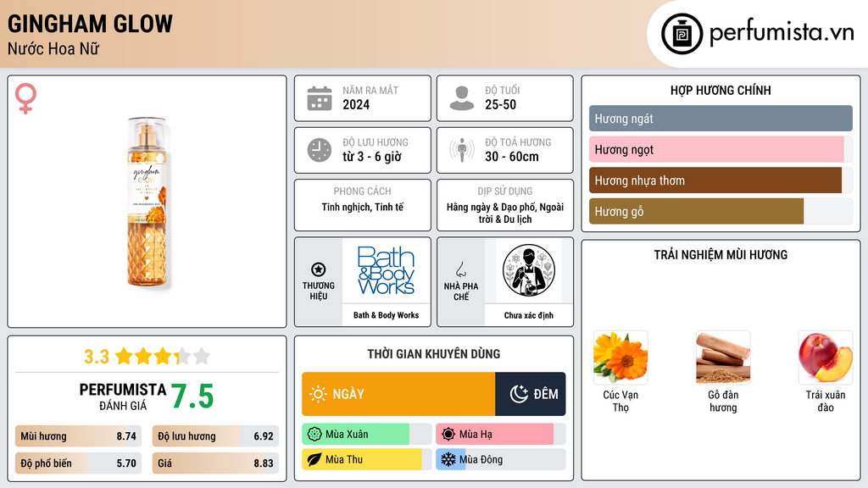Click the 3.3 star rating number
This screenshot has height=488, width=868.
(x=97, y=357)
